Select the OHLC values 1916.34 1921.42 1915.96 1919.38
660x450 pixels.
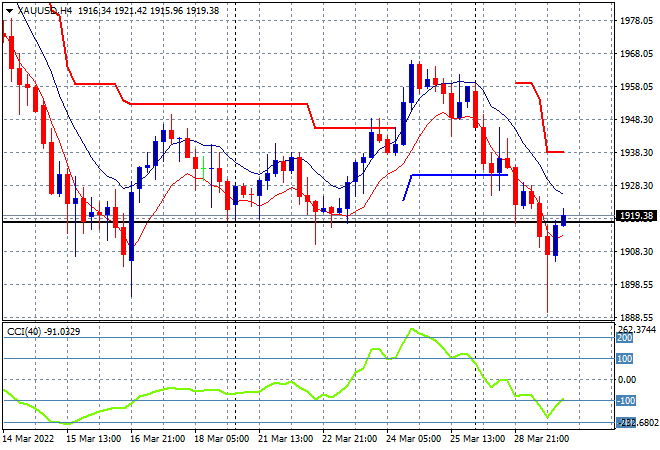coord(149,11)
